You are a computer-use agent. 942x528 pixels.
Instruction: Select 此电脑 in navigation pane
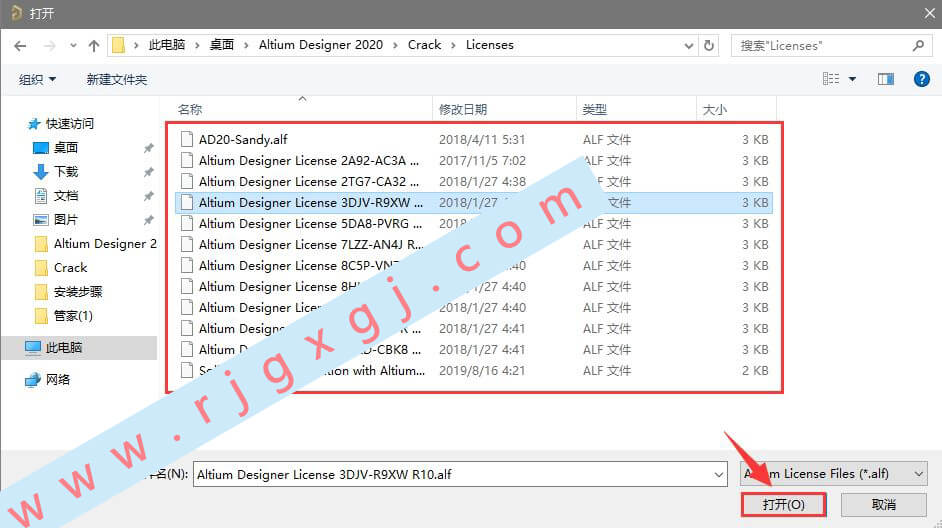click(64, 348)
